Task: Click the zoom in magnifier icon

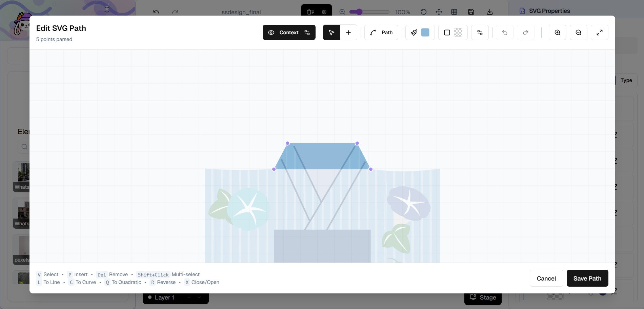Action: click(x=557, y=32)
